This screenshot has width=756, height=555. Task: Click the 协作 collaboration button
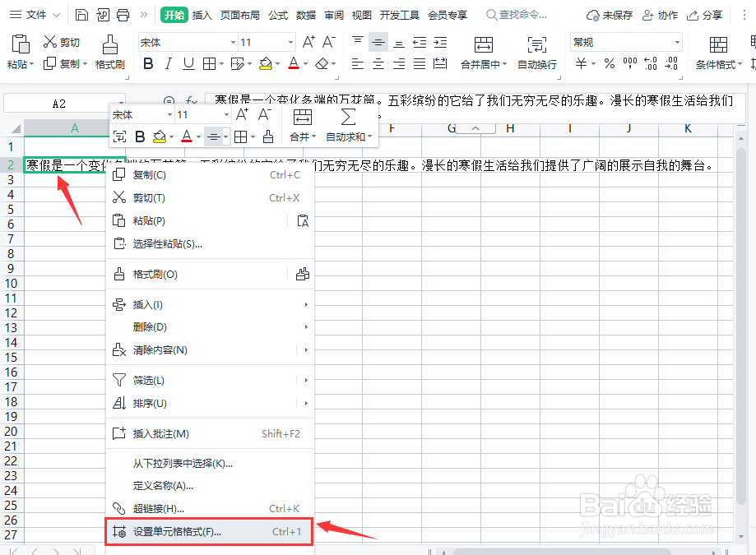665,14
